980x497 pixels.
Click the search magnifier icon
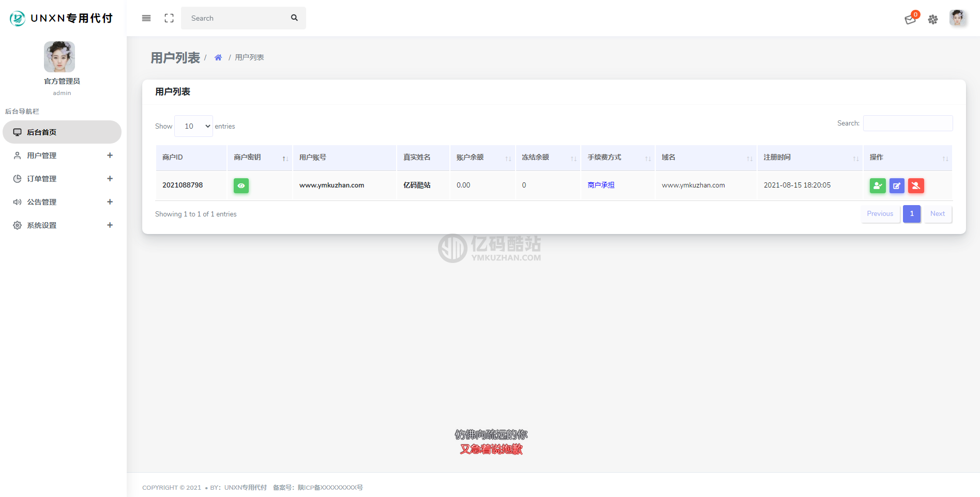(294, 18)
